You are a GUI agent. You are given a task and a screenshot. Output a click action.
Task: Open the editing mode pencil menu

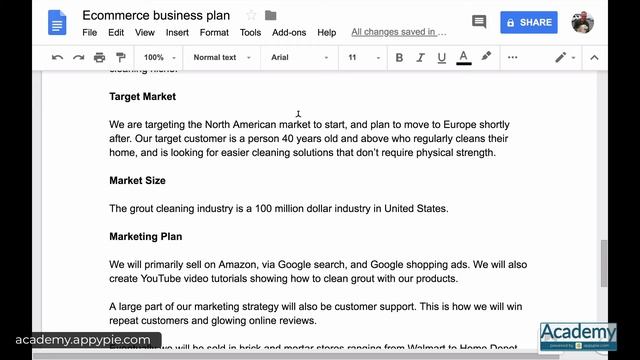(565, 58)
